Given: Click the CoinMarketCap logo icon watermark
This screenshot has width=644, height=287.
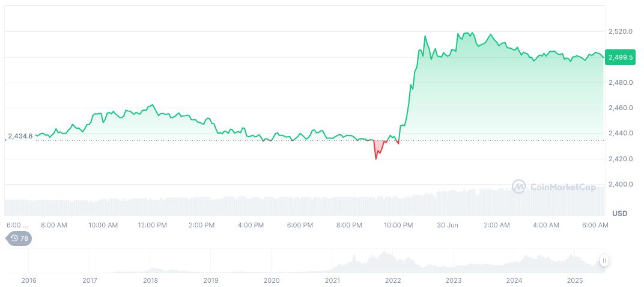Looking at the screenshot, I should pos(519,187).
